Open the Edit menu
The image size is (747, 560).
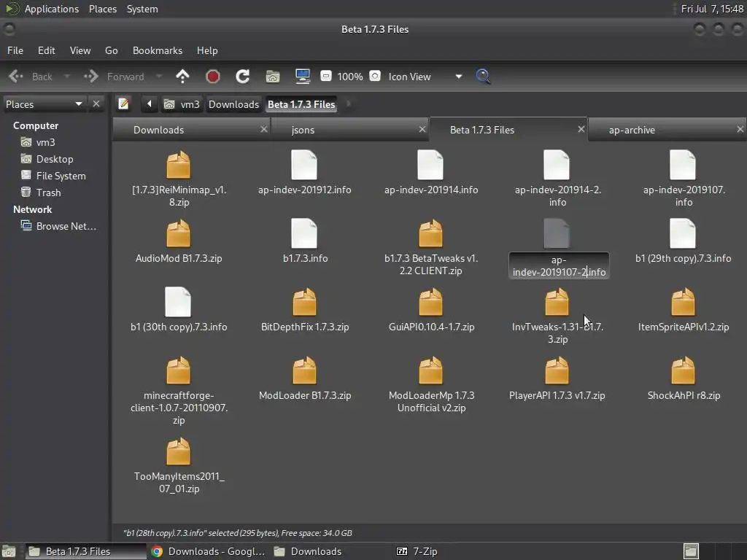[46, 50]
